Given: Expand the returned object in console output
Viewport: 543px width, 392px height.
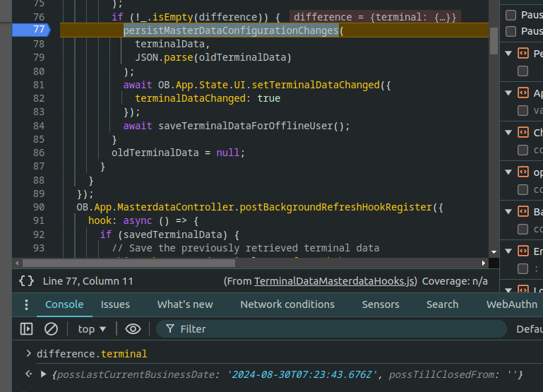Looking at the screenshot, I should (x=44, y=374).
